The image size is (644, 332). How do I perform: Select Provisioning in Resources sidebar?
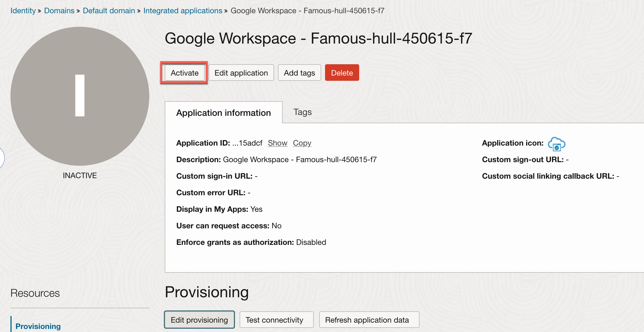[38, 326]
